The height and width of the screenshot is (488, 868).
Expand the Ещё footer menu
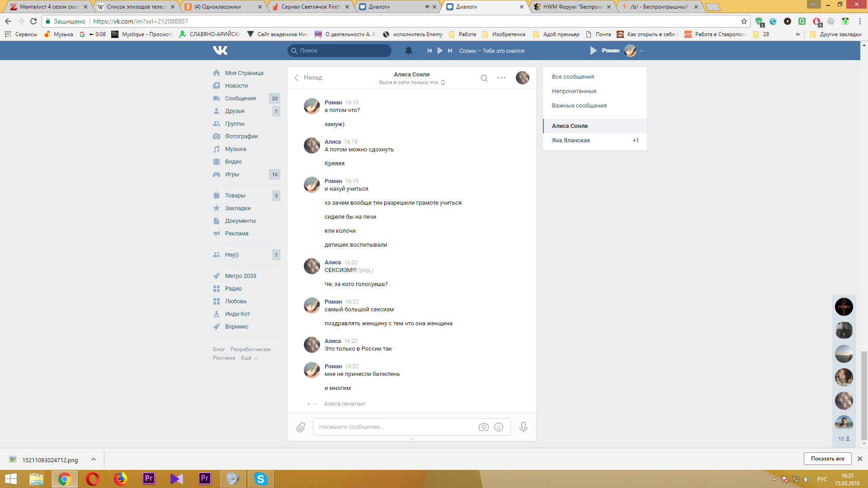pos(249,358)
